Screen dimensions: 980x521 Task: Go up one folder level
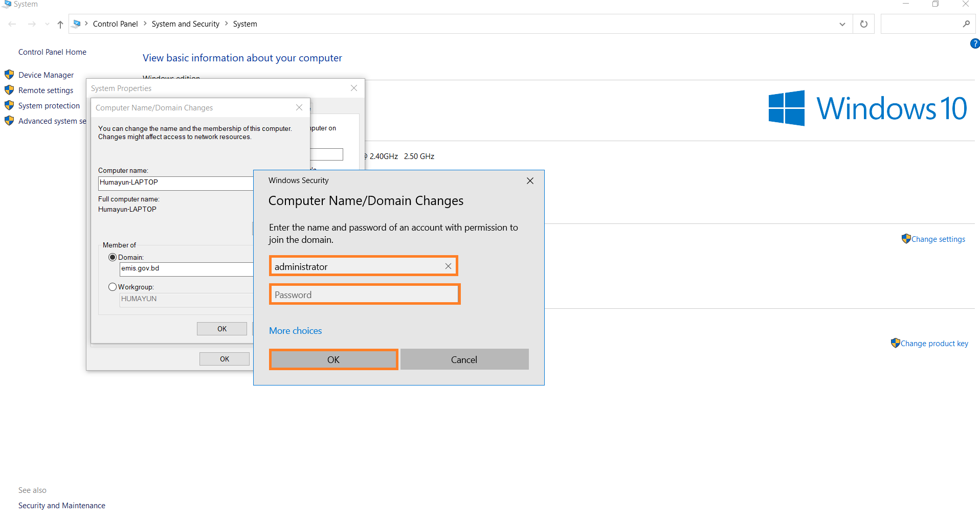point(60,24)
